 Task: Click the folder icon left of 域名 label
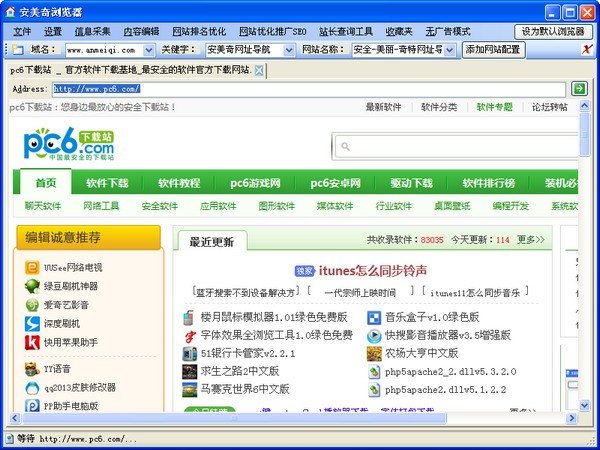click(x=18, y=49)
